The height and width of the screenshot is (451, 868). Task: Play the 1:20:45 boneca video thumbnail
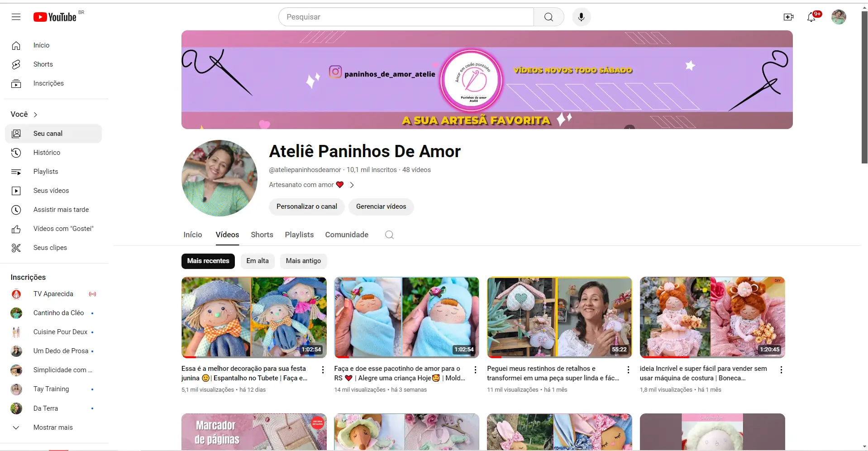(712, 317)
